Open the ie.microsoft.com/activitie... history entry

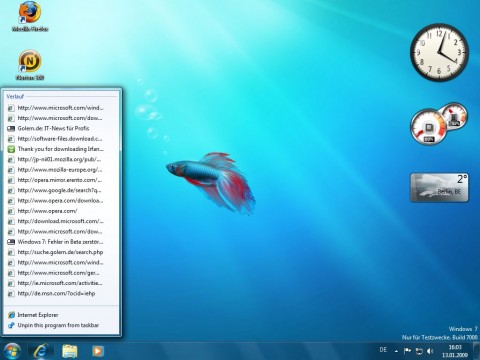click(x=61, y=283)
